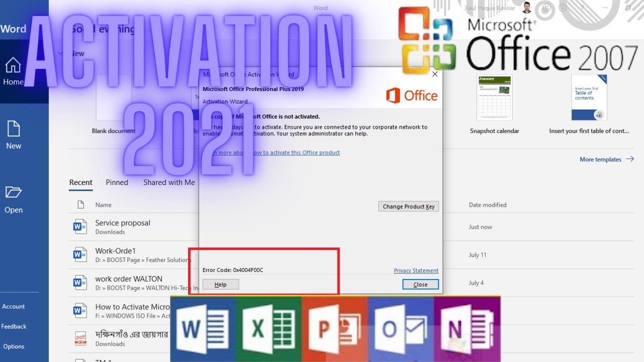Viewport: 644px width, 362px height.
Task: Restore down the Word window
Action: point(628,8)
